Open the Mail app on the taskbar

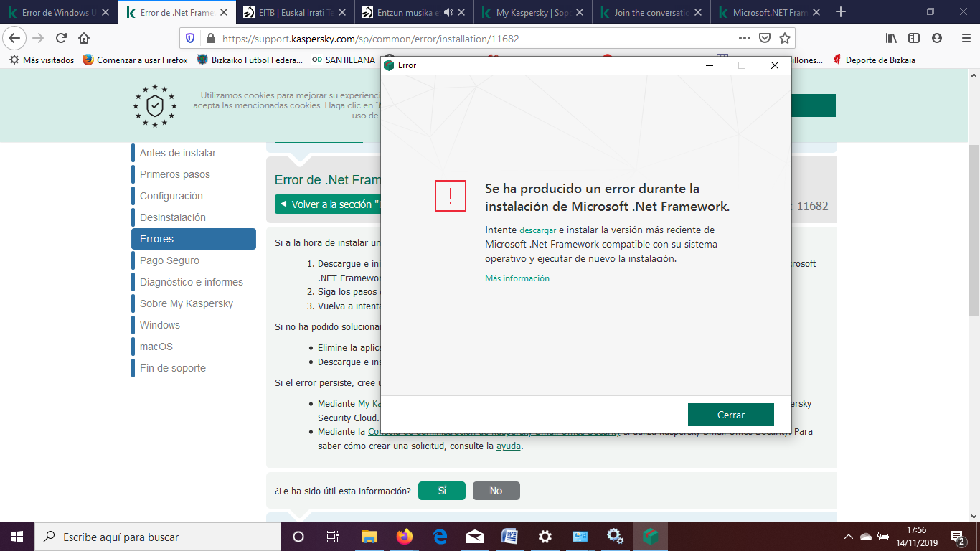pyautogui.click(x=475, y=537)
